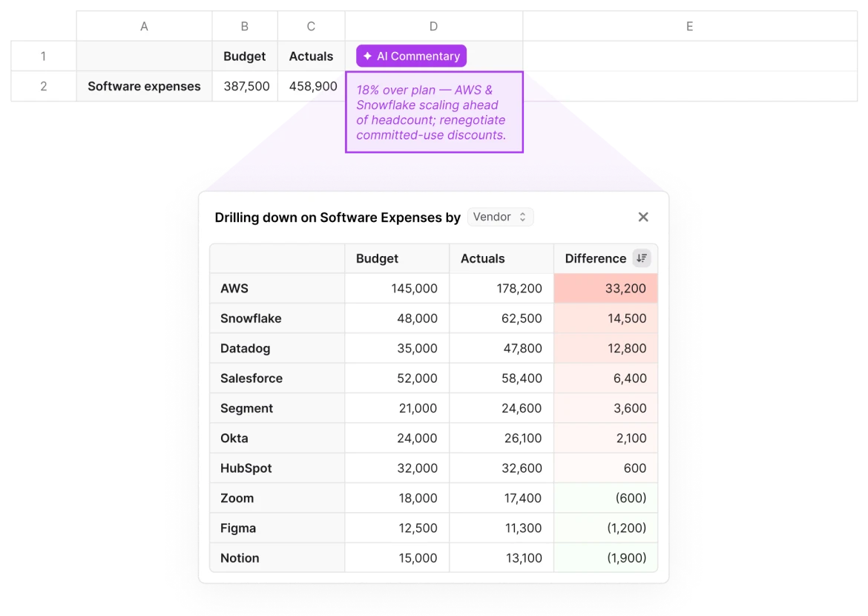Click AWS budget value 145,000
The image size is (868, 616).
point(397,288)
